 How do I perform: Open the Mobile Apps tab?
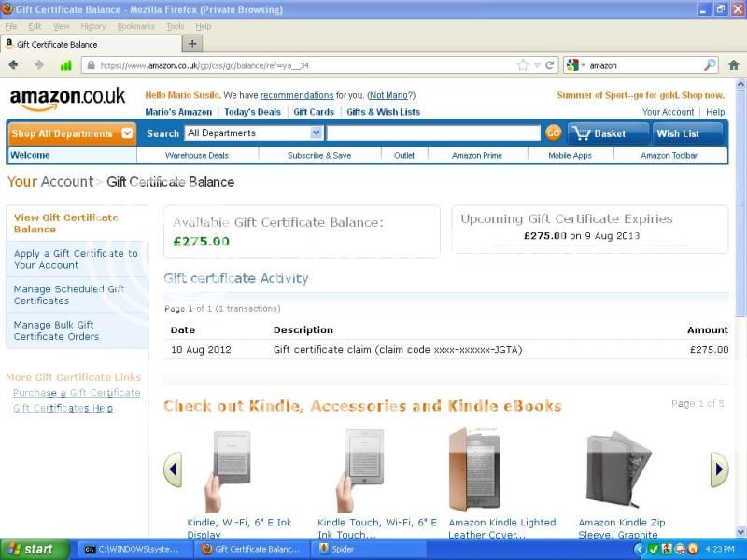coord(570,155)
